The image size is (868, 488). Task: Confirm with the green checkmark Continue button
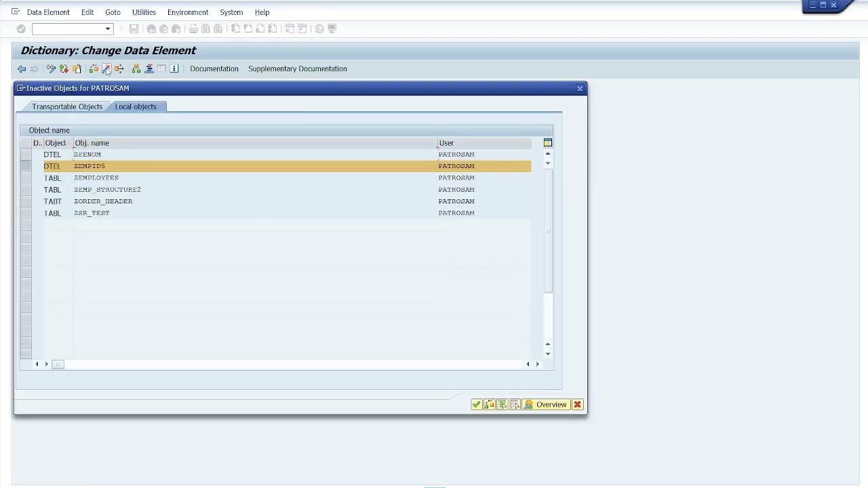pyautogui.click(x=477, y=405)
